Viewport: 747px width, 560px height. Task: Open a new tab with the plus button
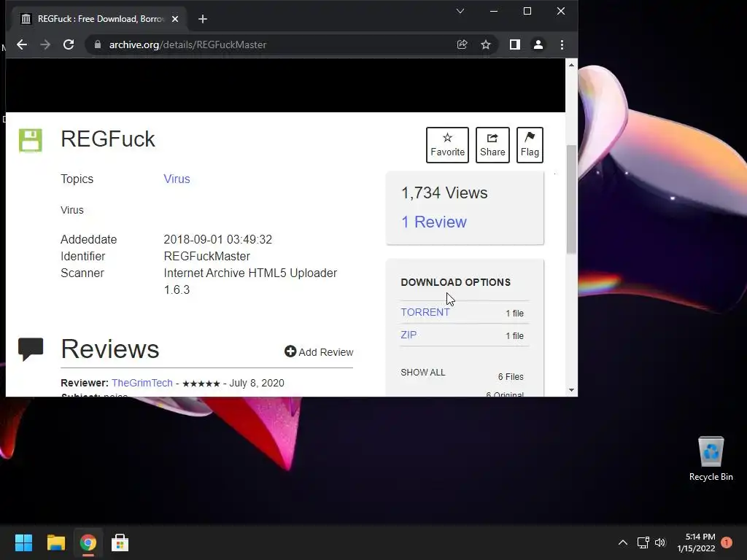click(x=203, y=19)
